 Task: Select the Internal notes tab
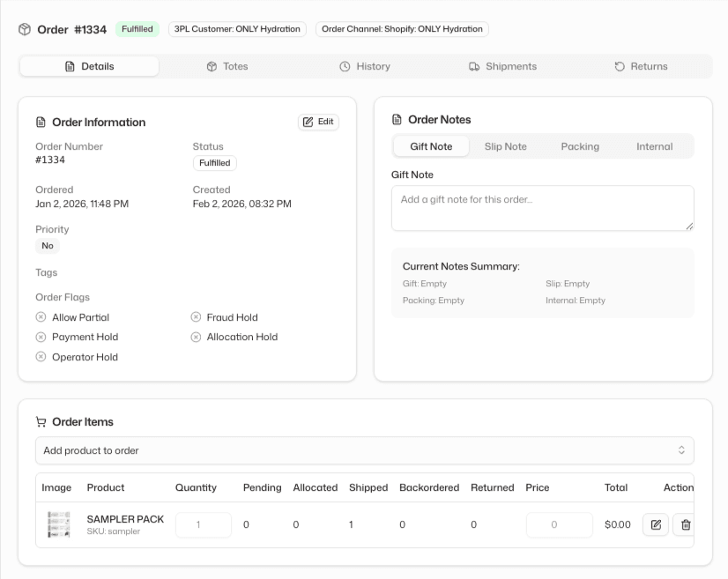click(654, 146)
